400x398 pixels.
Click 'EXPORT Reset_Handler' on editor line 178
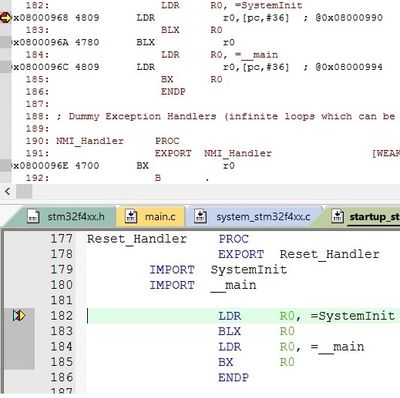pos(299,254)
